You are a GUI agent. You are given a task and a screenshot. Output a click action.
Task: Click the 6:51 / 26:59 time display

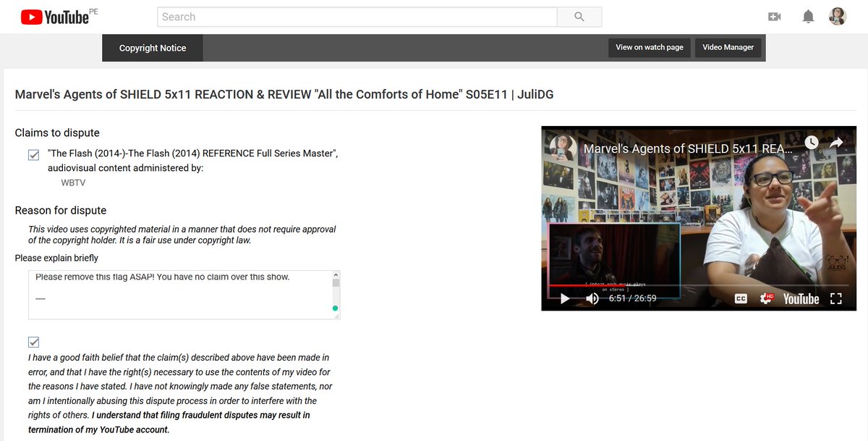(x=632, y=298)
